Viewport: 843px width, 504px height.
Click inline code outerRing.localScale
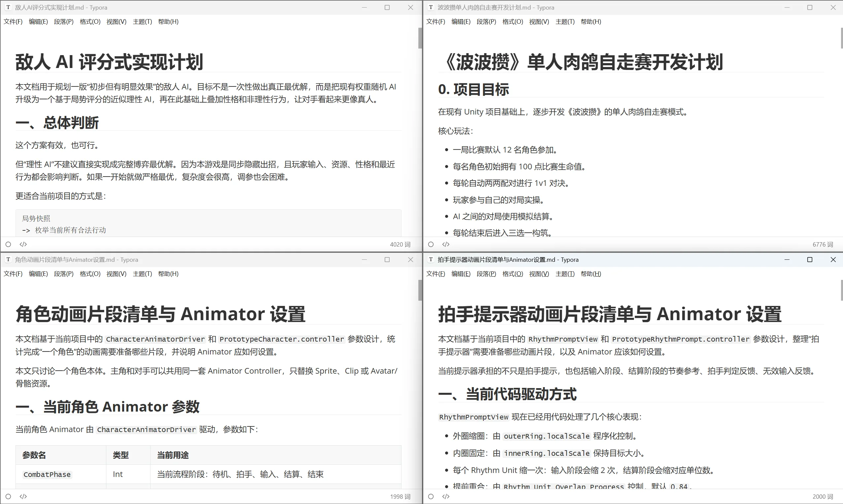546,436
